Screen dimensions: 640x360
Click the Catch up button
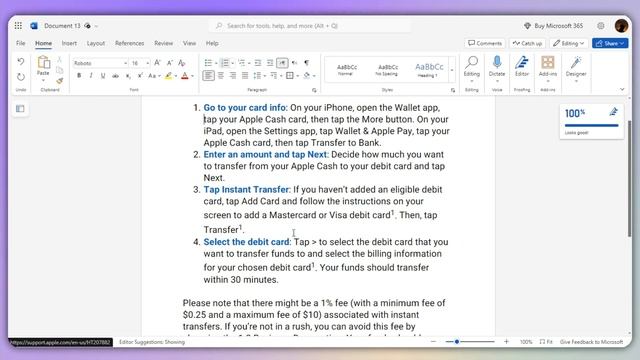(527, 43)
